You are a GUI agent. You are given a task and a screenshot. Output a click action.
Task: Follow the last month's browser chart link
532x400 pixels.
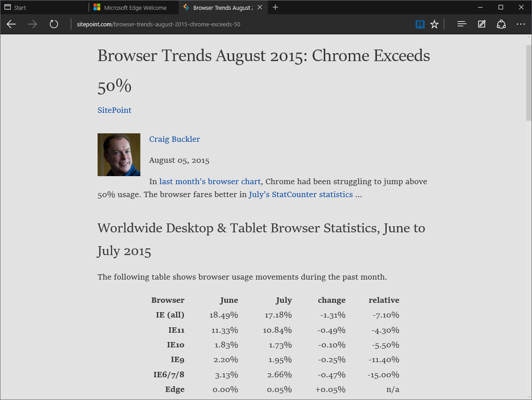[x=210, y=181]
